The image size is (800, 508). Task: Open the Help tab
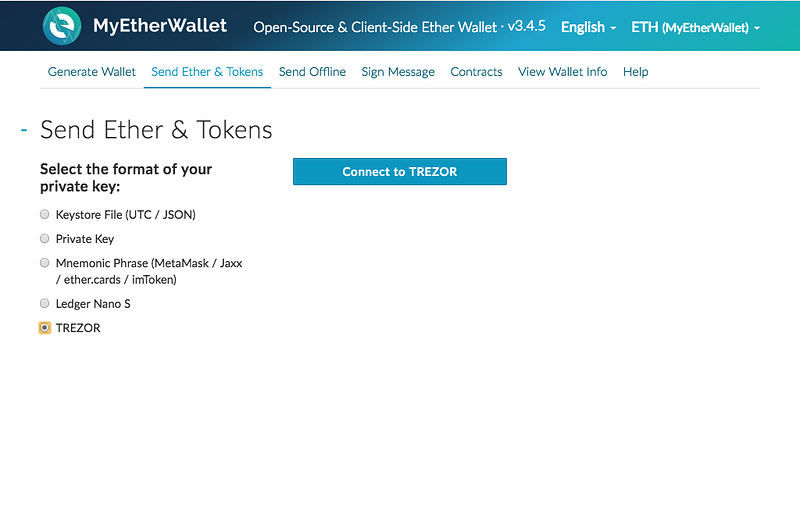point(635,72)
